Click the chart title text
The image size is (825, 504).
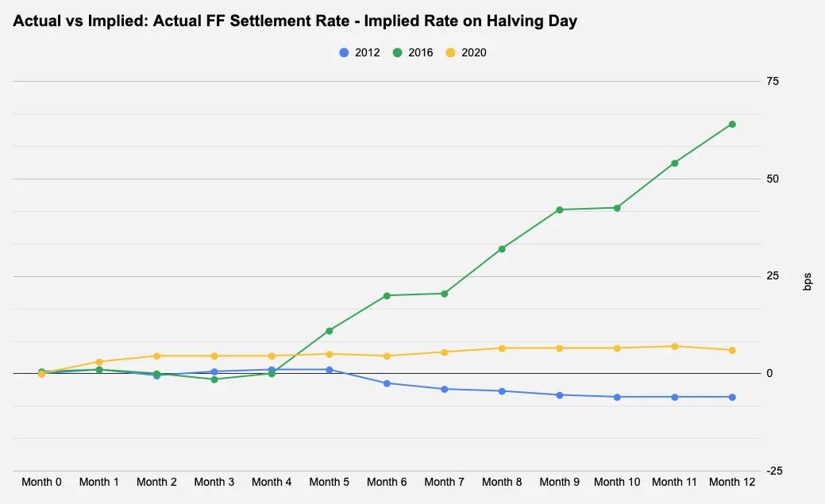coord(295,21)
